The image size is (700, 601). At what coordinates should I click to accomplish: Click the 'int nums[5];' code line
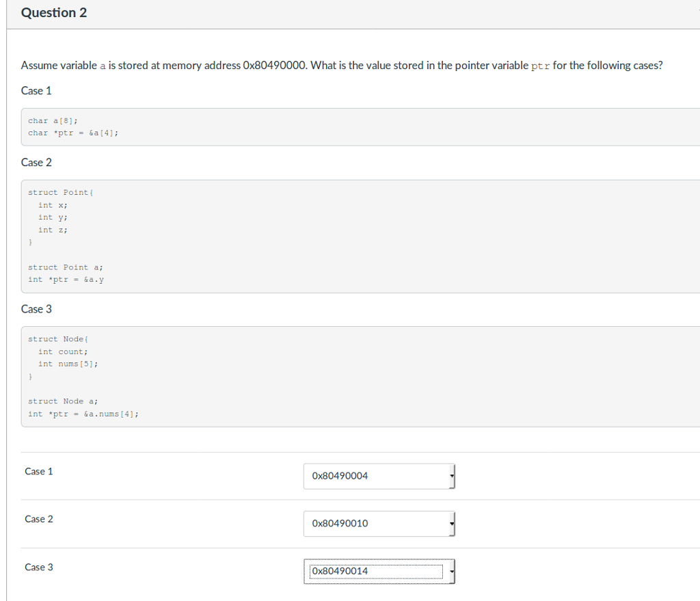tap(68, 364)
